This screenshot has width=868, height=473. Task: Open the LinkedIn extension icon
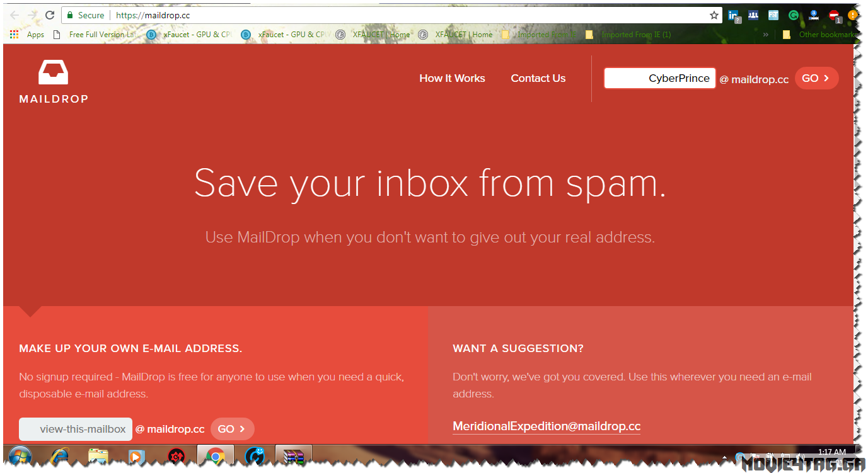(x=734, y=16)
